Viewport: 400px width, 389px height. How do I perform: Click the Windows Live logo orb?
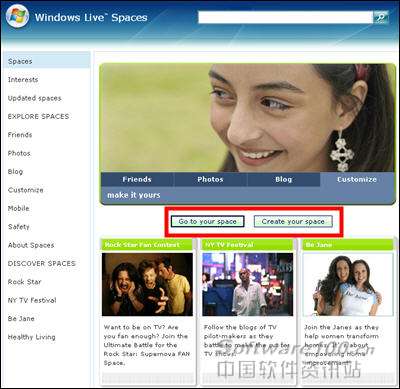click(x=17, y=16)
